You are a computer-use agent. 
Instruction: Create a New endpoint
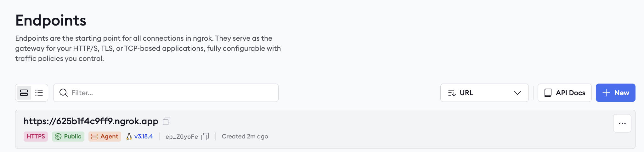click(616, 93)
